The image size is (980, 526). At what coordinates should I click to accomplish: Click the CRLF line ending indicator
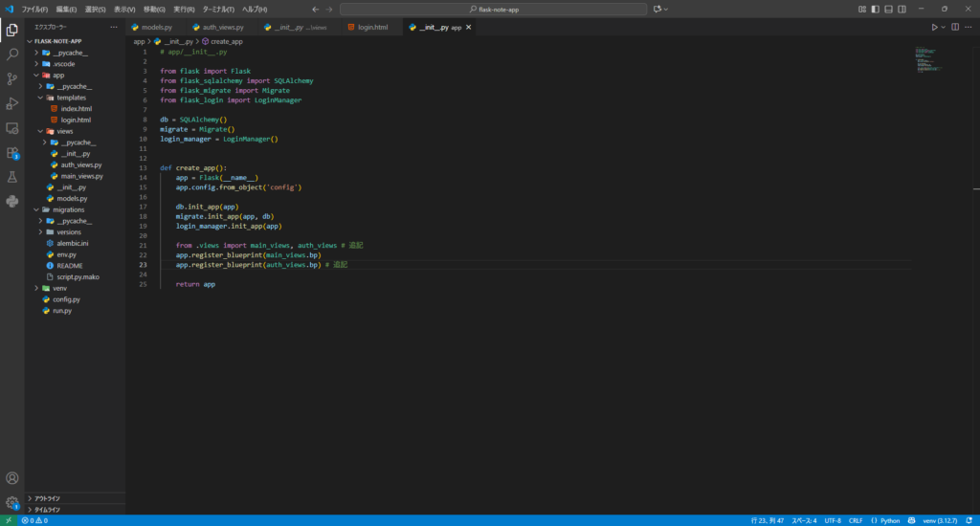[856, 520]
